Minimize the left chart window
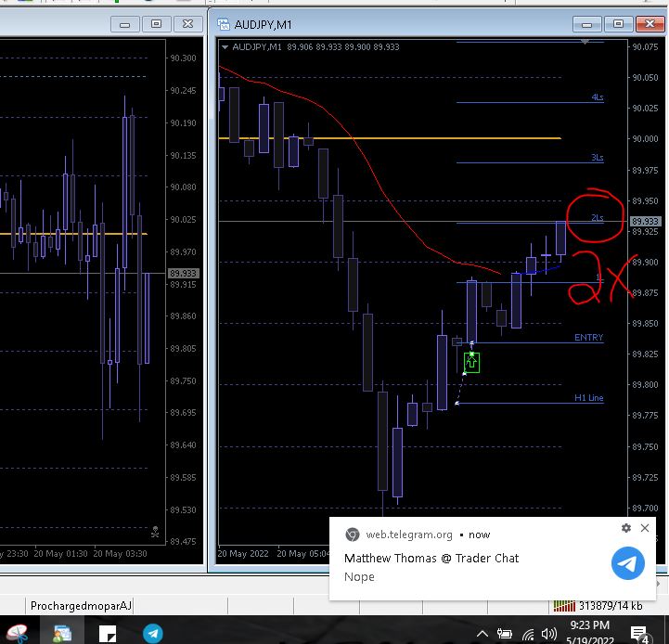This screenshot has width=669, height=644. coord(124,24)
